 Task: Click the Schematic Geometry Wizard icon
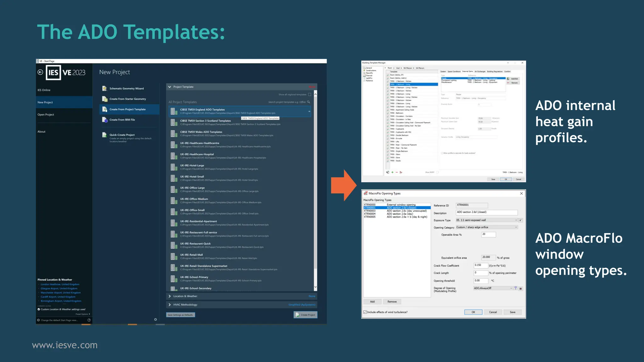105,89
